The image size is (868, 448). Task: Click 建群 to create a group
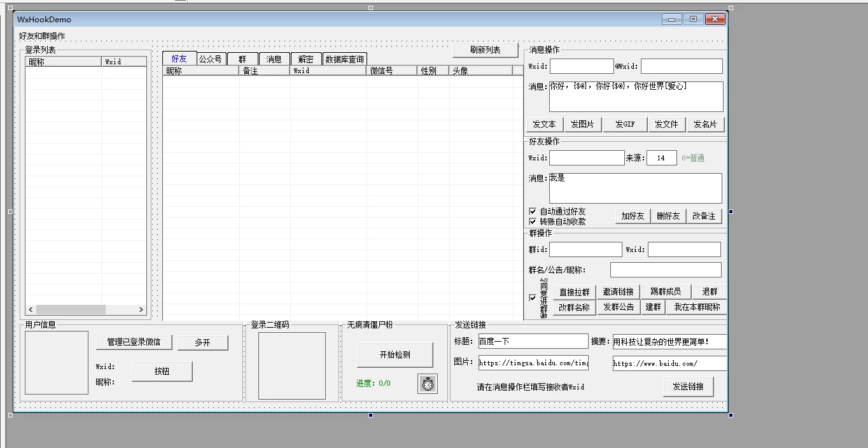pyautogui.click(x=653, y=306)
